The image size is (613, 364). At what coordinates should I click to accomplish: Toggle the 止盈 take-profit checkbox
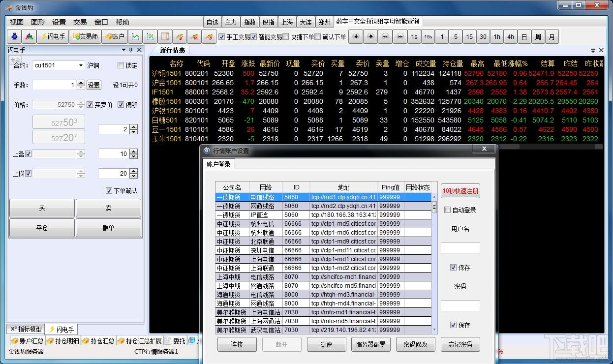click(28, 154)
